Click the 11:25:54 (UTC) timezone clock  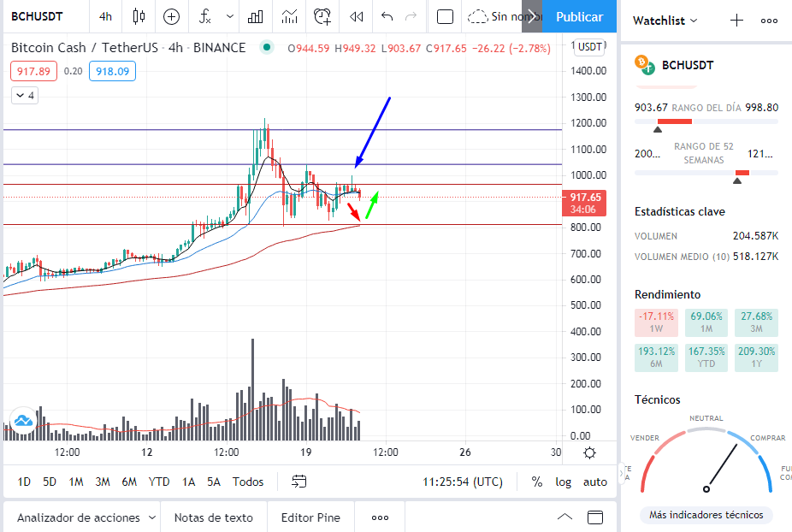click(463, 482)
